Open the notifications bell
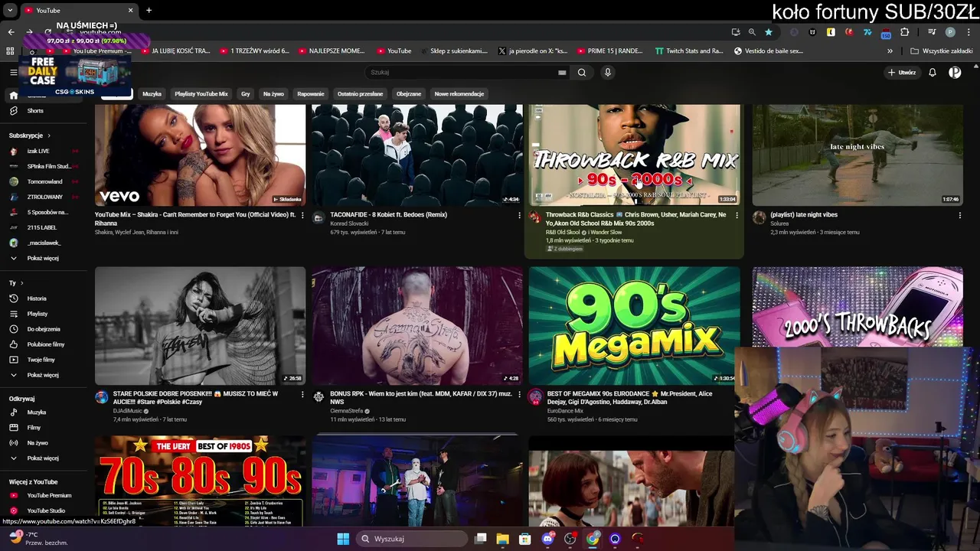 [x=933, y=73]
